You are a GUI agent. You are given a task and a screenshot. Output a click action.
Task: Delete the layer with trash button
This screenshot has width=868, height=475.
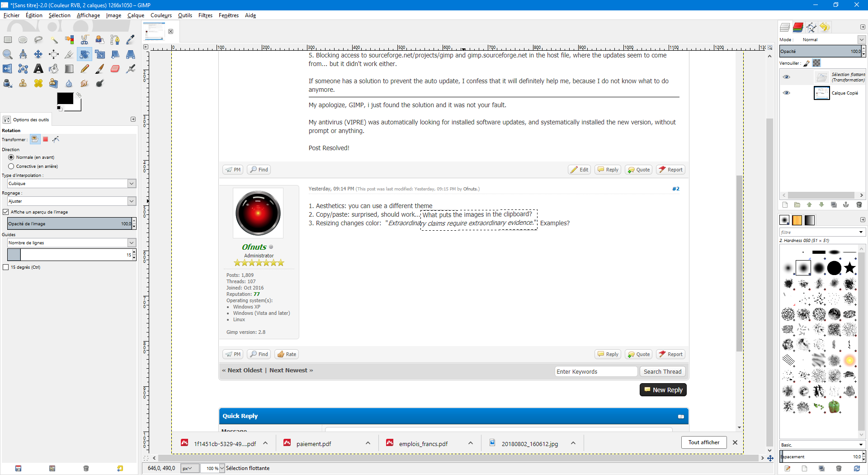(x=859, y=205)
